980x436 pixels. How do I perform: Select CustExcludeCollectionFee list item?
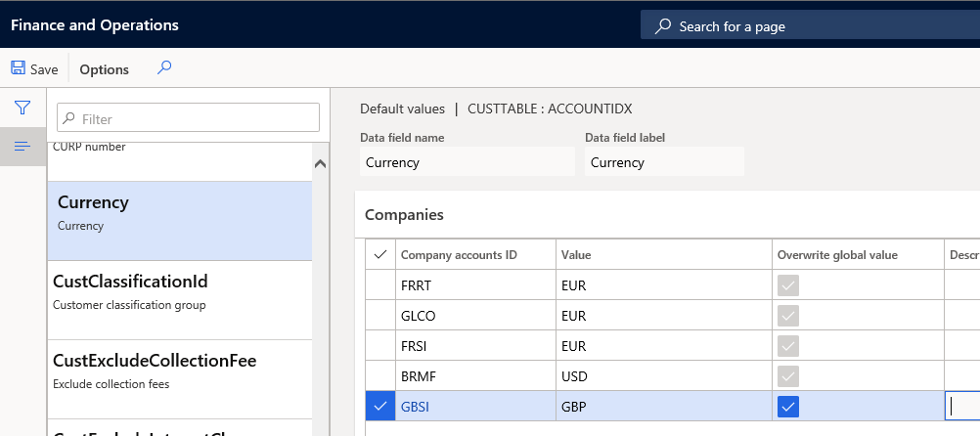pyautogui.click(x=180, y=379)
